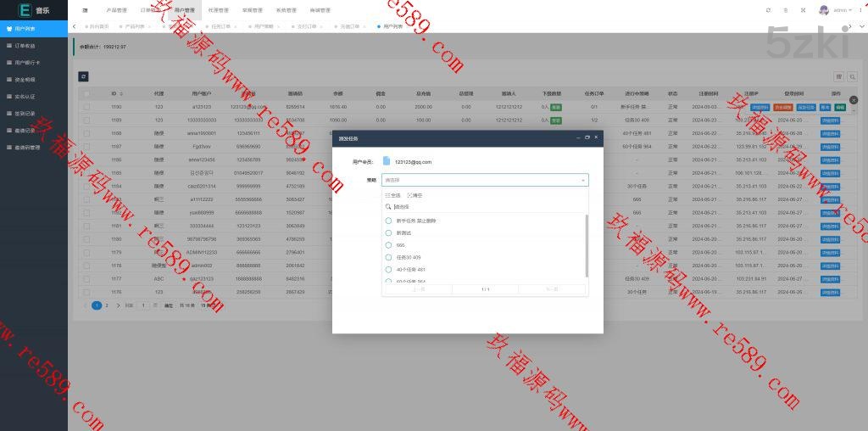This screenshot has width=868, height=431.
Task: Click the orange button in row 1190
Action: [x=782, y=107]
